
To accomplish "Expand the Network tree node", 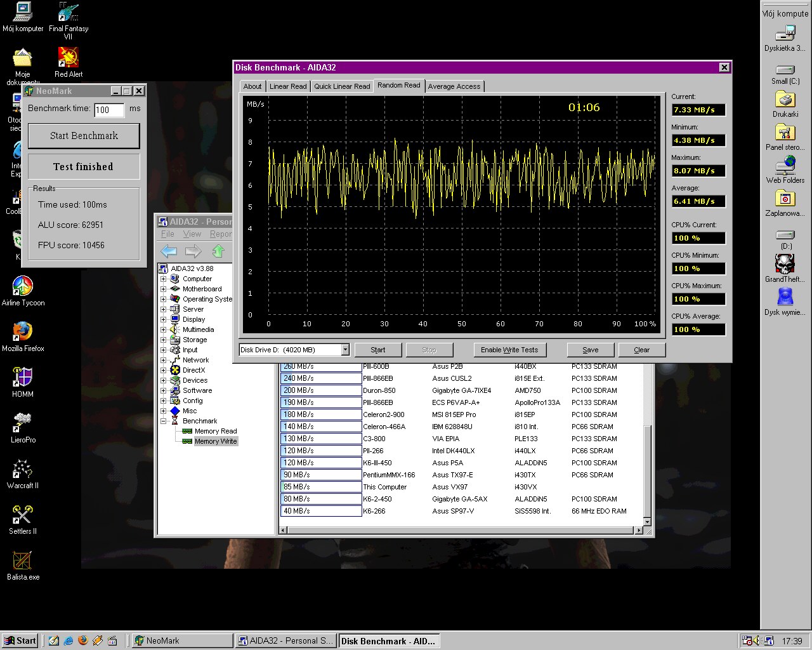I will point(163,360).
